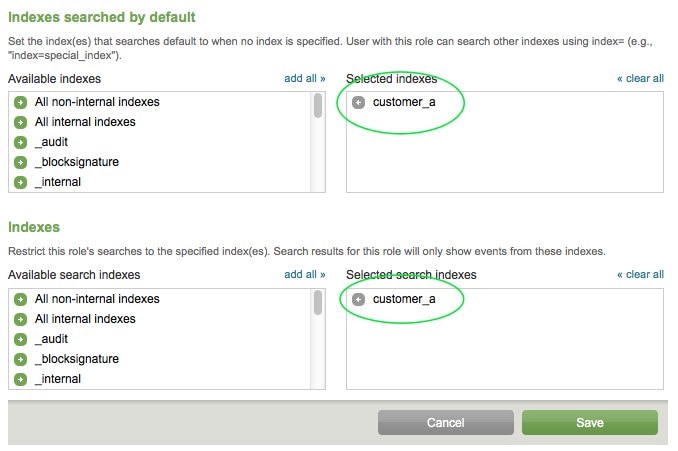Select "All internal indexes" text in top list
The height and width of the screenshot is (451, 678).
tap(85, 122)
